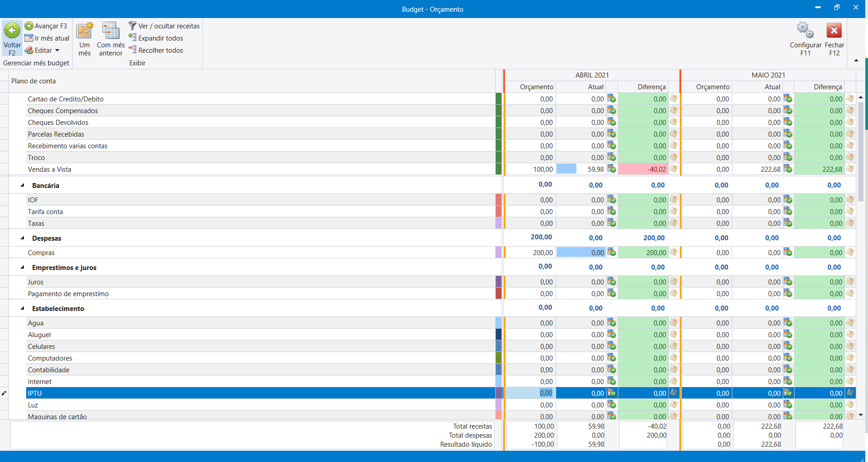Click Vendas a Vista April actual detail icon
868x462 pixels.
tap(612, 169)
